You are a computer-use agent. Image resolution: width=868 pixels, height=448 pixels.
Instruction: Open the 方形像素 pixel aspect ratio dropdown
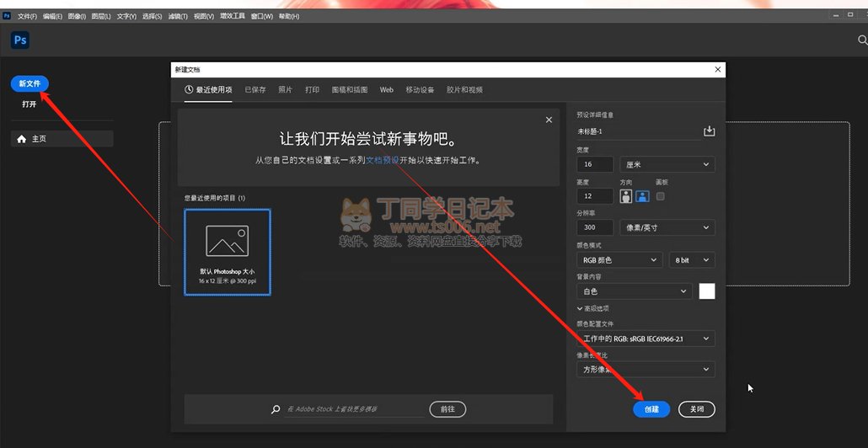point(646,370)
